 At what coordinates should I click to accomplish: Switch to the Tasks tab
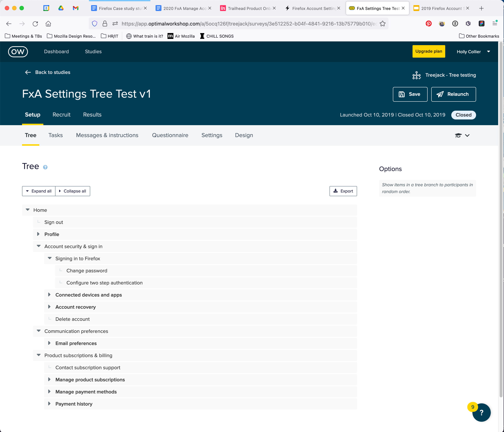coord(55,135)
